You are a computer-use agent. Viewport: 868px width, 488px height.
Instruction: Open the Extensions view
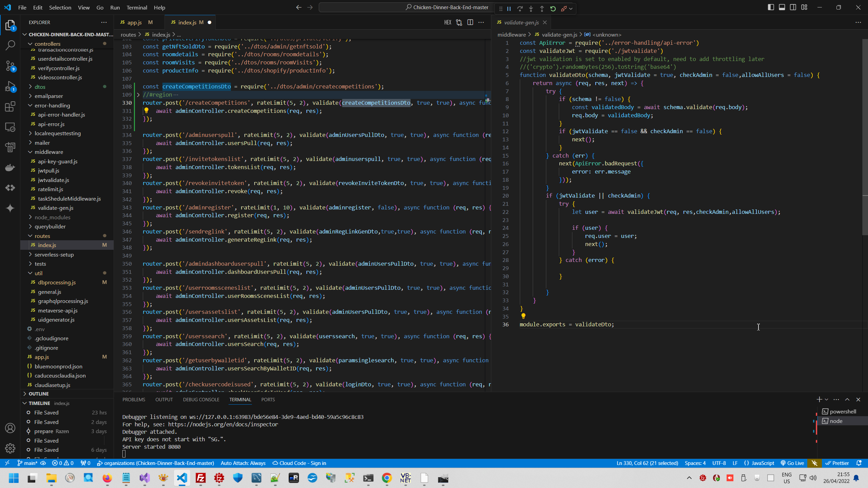[10, 107]
